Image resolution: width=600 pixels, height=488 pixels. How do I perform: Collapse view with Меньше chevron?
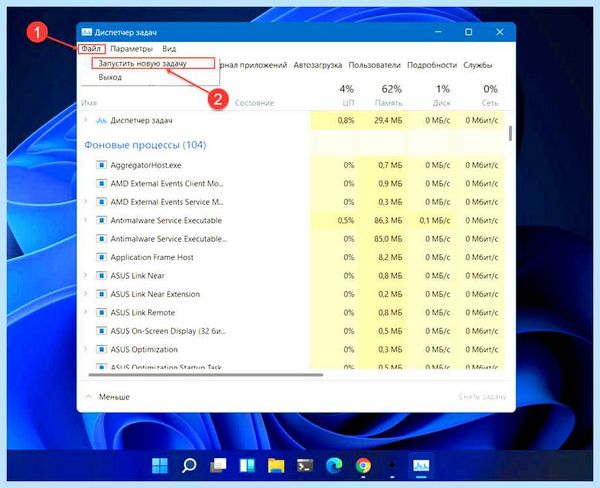88,397
